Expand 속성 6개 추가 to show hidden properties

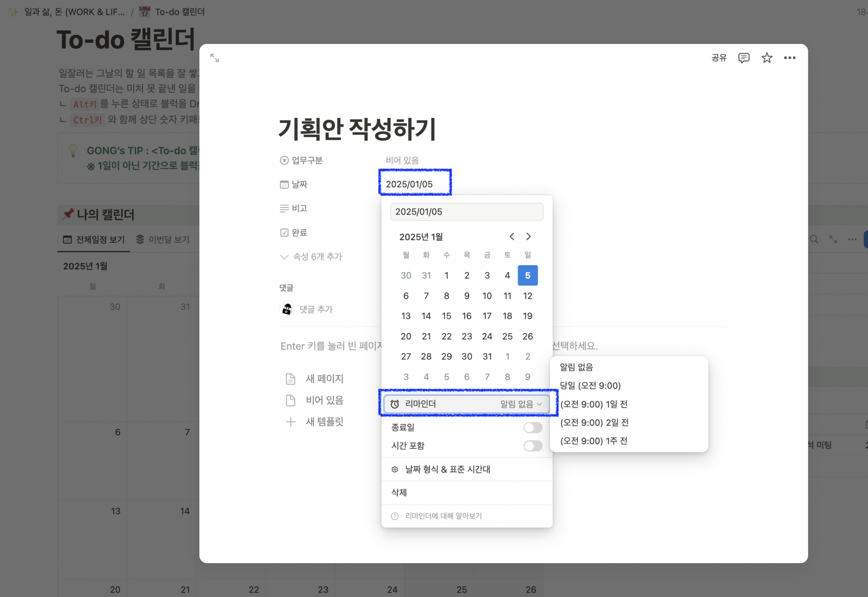[311, 256]
